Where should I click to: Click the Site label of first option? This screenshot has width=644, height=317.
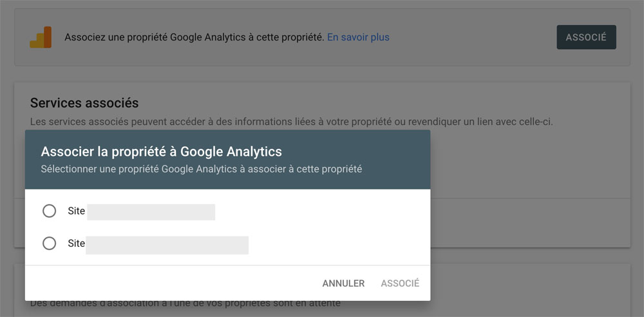(x=77, y=211)
